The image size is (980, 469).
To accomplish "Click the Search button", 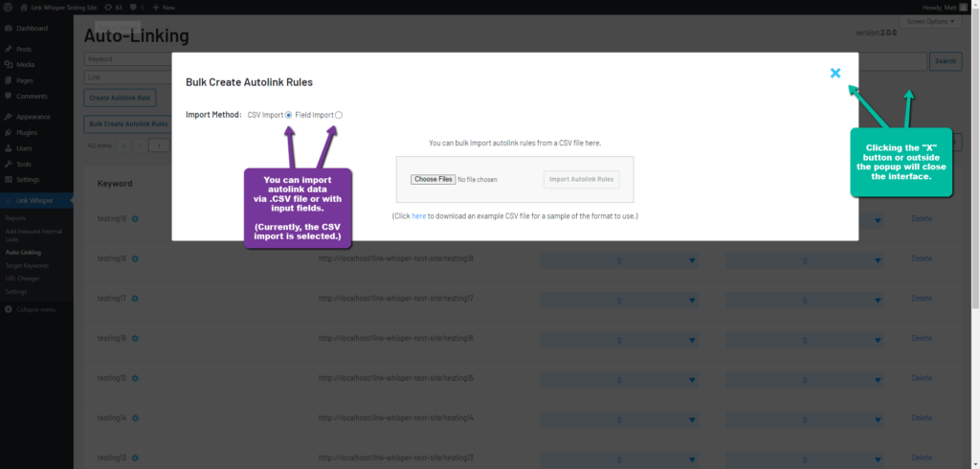I will coord(945,61).
